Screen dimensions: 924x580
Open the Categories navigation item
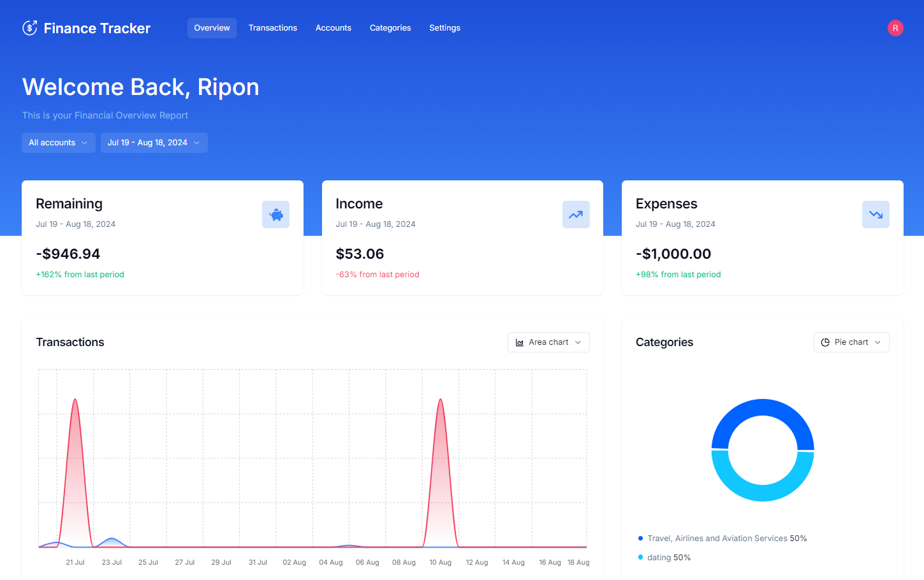[390, 27]
